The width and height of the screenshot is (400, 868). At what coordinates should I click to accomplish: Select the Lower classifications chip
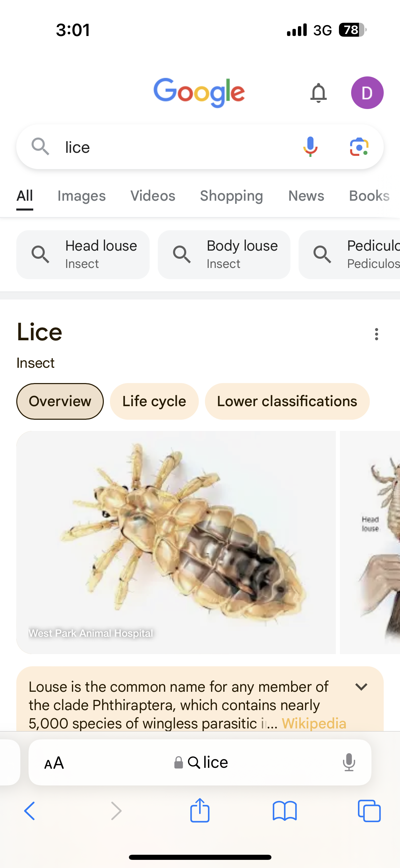coord(287,401)
